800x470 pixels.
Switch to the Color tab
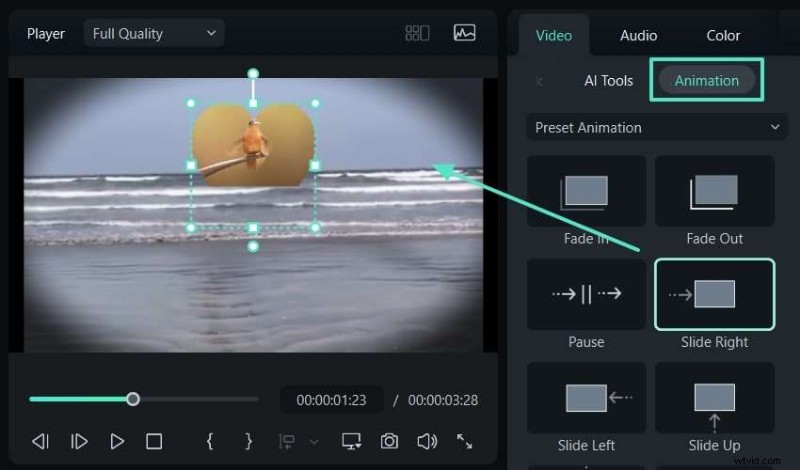(x=723, y=35)
